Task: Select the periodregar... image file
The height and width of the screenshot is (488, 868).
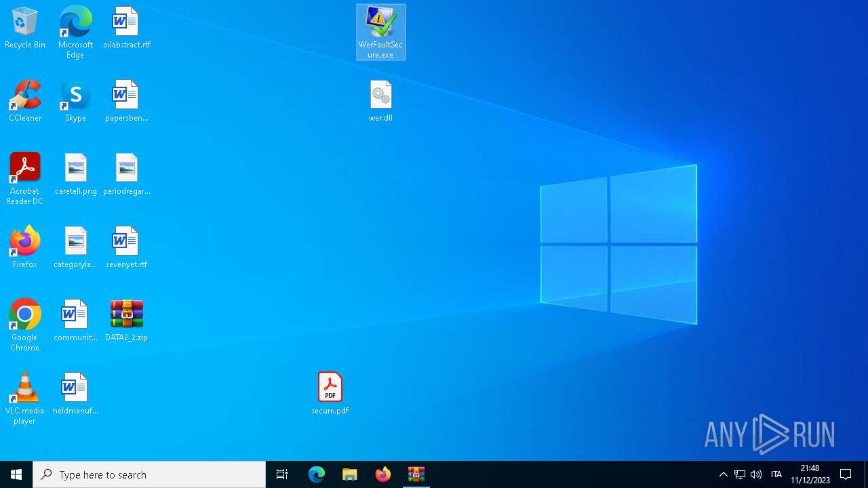Action: tap(127, 175)
